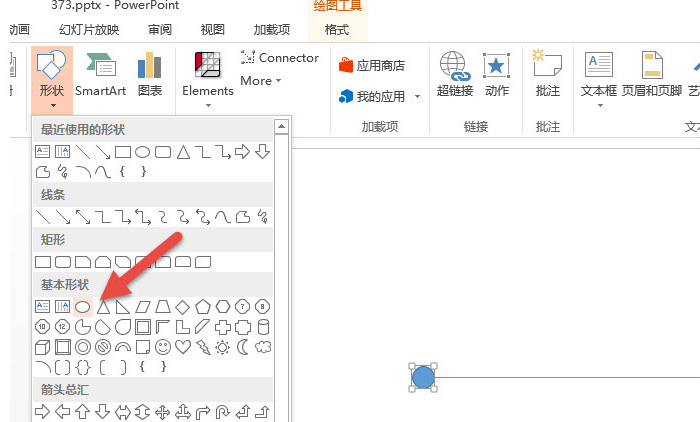Viewport: 700px width, 422px height.
Task: Switch to the 审阅 tab
Action: pos(158,30)
